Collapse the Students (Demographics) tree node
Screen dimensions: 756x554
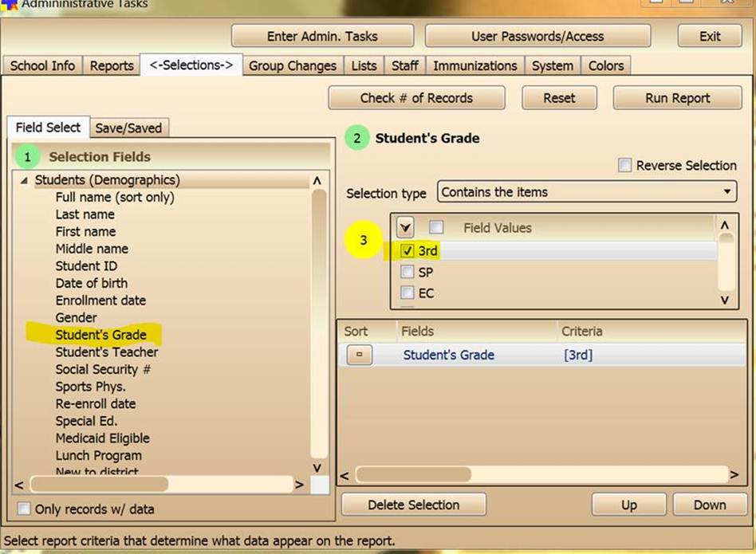(x=23, y=181)
